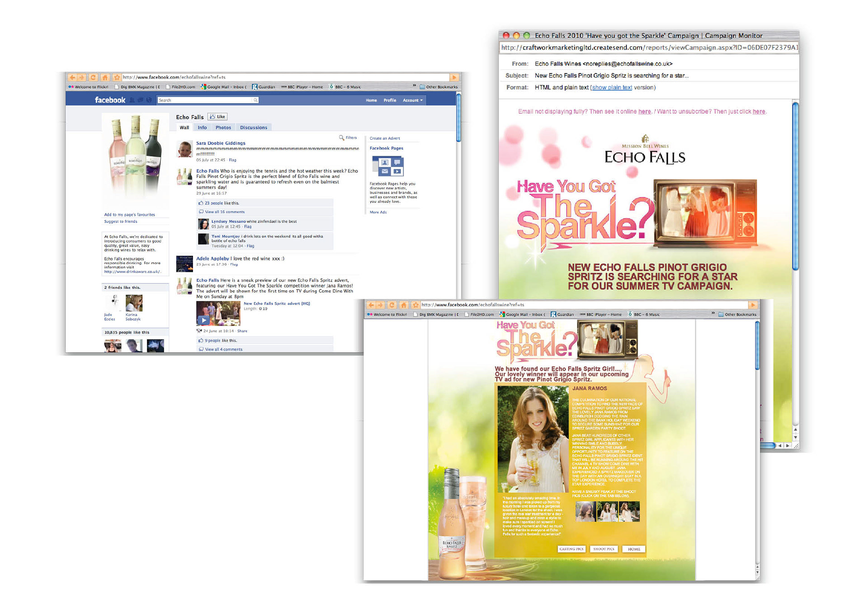Click the Facebook friend requests icon
Image resolution: width=868 pixels, height=614 pixels.
[x=132, y=100]
